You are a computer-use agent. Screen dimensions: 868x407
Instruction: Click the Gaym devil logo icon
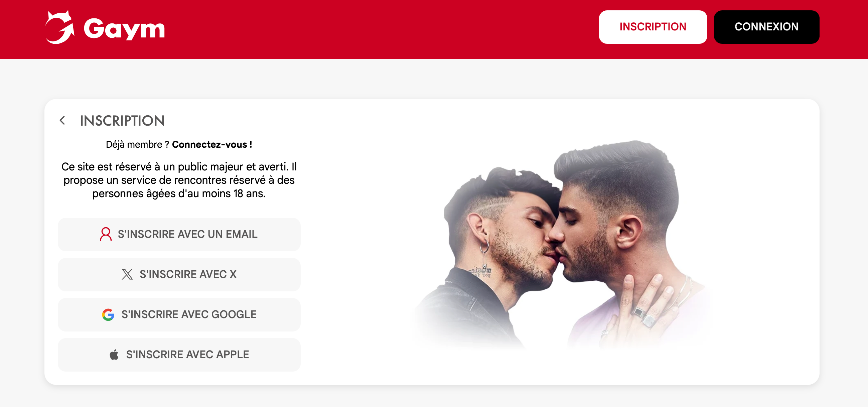[x=60, y=27]
